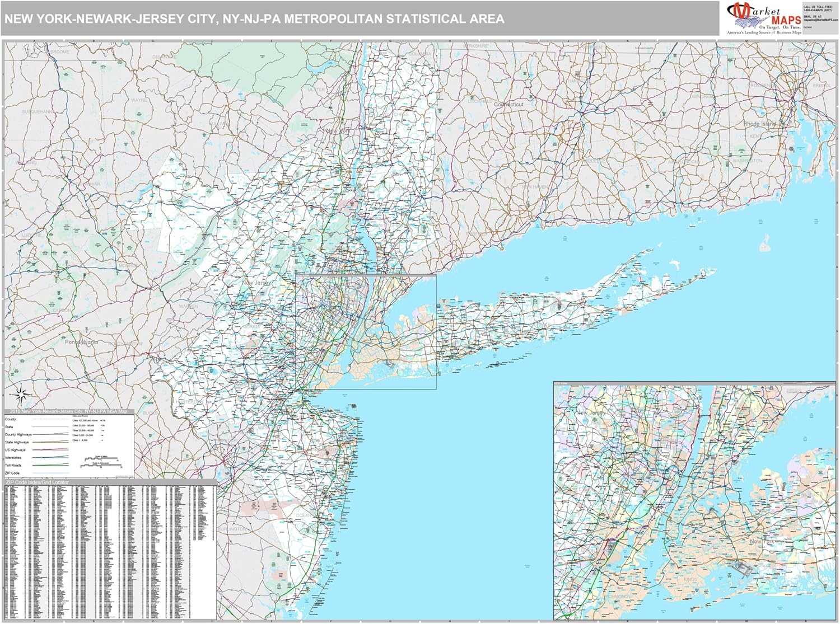
Task: Click the 'NEW HAVEN' county label
Action: [534, 187]
